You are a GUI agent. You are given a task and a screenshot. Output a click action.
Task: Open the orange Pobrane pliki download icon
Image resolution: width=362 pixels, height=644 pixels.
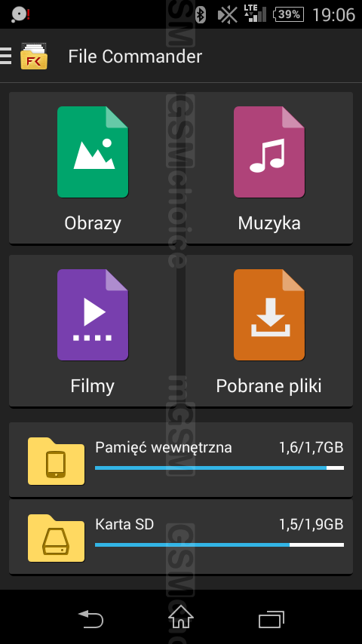[269, 315]
